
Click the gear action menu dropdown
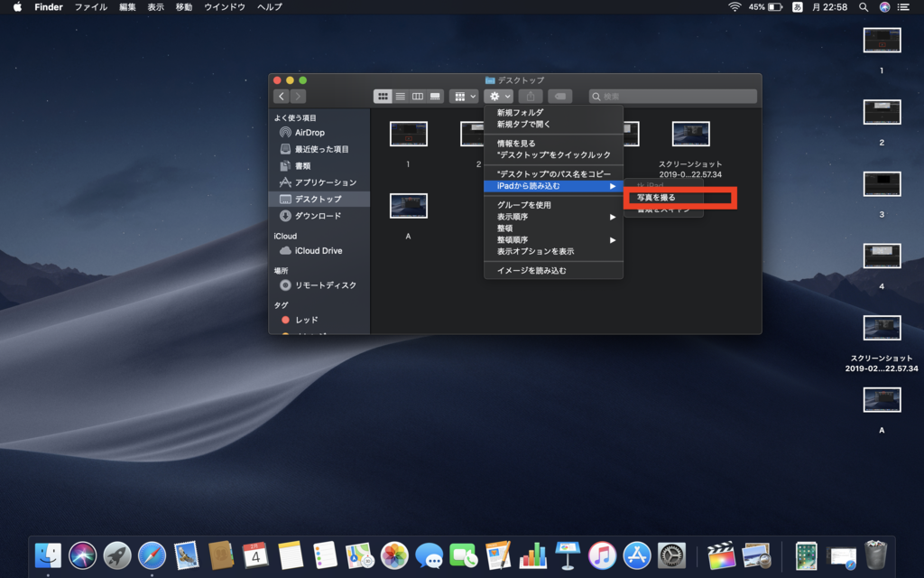[x=498, y=96]
